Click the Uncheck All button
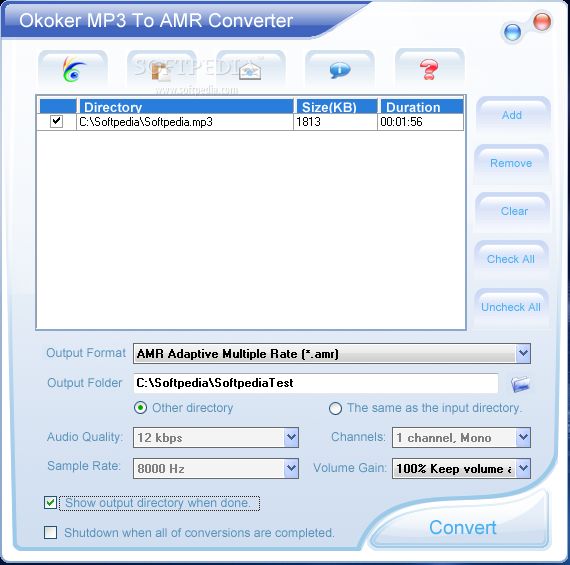The width and height of the screenshot is (570, 565). click(511, 307)
